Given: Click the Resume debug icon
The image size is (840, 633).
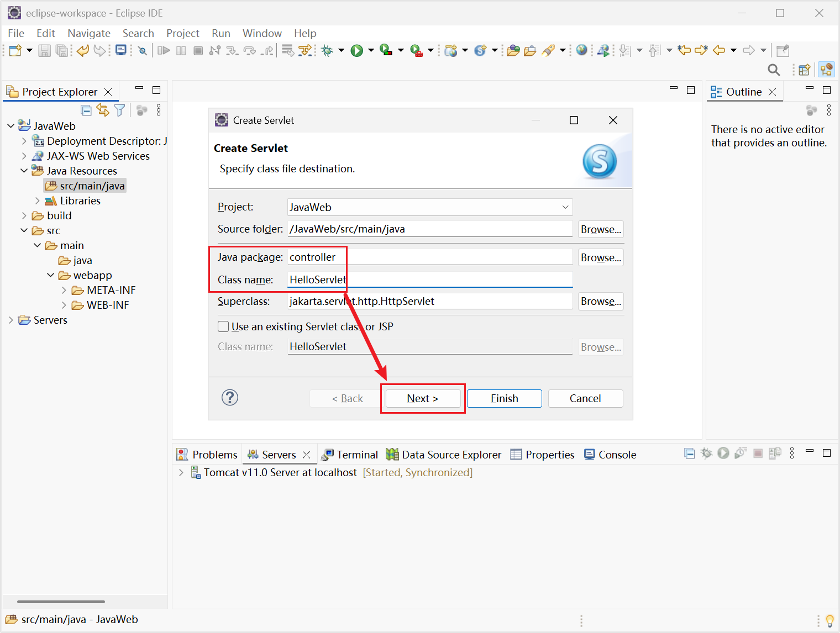Looking at the screenshot, I should click(x=164, y=51).
